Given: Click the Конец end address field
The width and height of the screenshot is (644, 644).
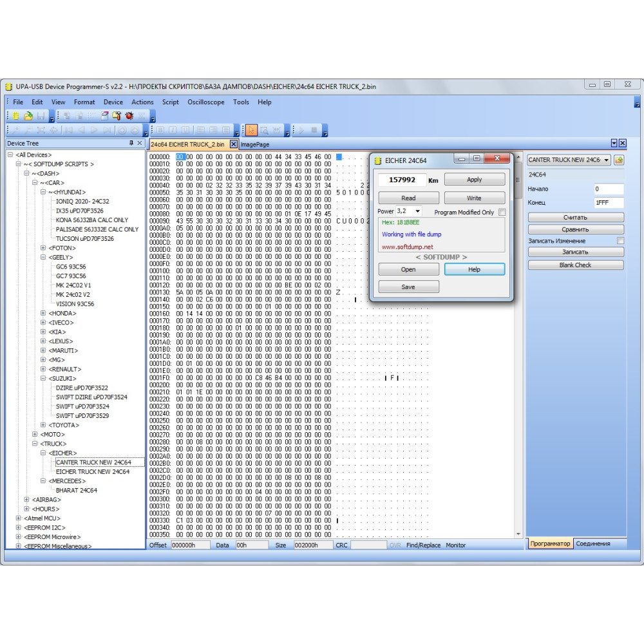Looking at the screenshot, I should tap(609, 202).
